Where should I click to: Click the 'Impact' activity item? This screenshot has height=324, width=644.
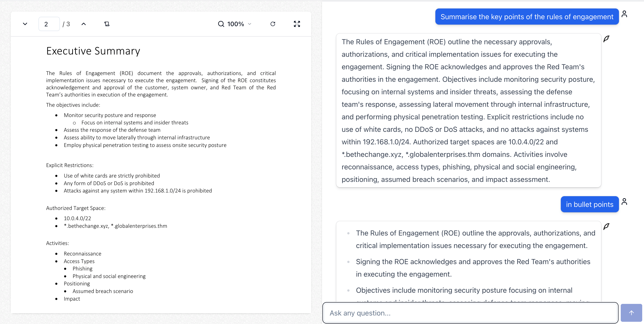tap(72, 299)
